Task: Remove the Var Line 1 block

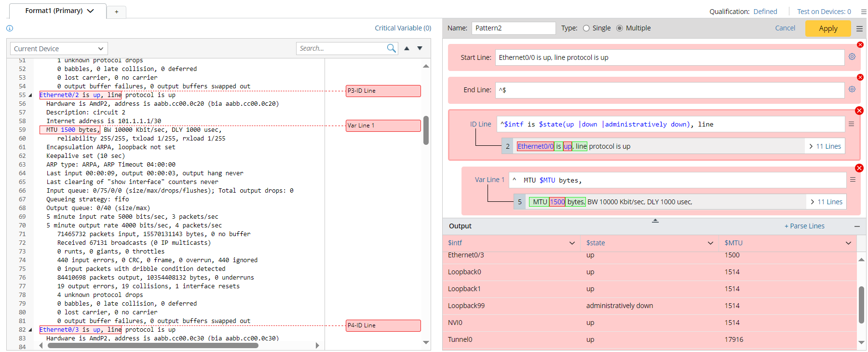Action: tap(859, 168)
